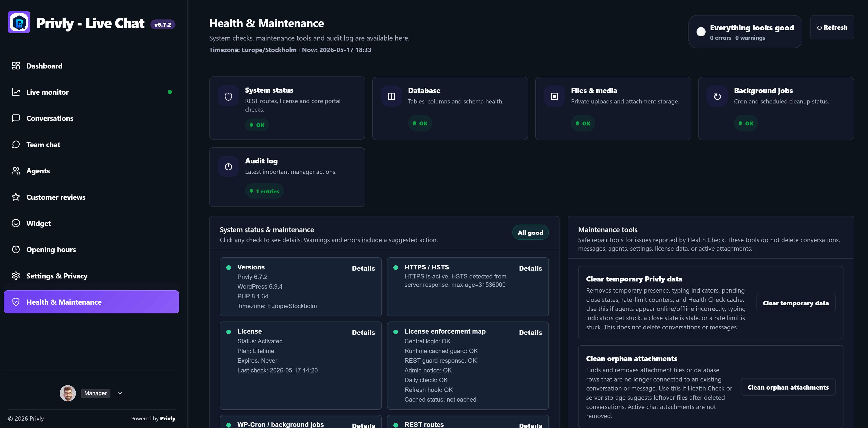Open the Team chat section
This screenshot has width=868, height=428.
[91, 145]
